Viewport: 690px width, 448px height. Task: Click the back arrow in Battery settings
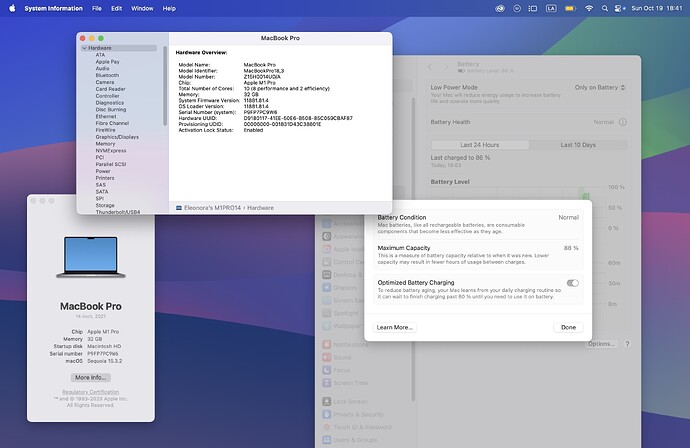coord(431,66)
